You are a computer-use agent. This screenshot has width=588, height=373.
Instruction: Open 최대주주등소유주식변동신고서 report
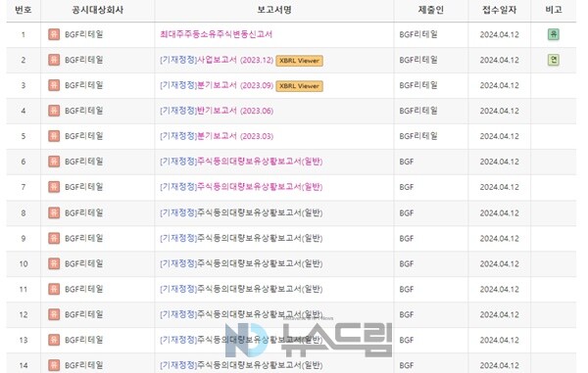pos(216,34)
